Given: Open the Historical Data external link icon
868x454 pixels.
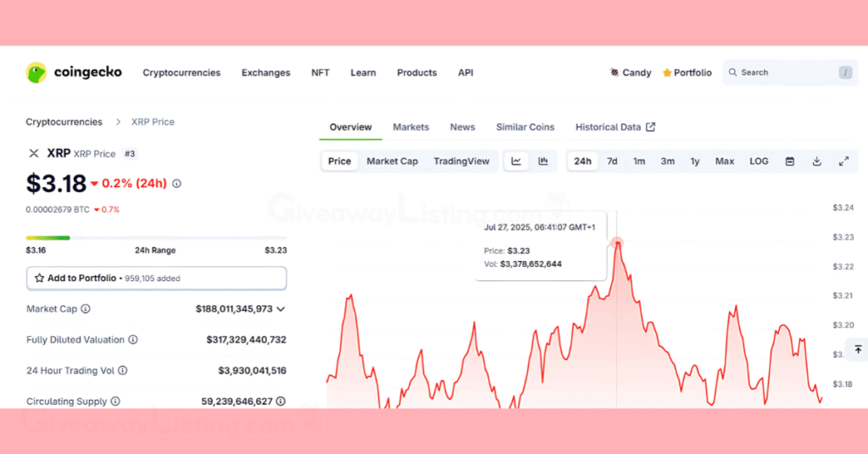Looking at the screenshot, I should (x=650, y=127).
